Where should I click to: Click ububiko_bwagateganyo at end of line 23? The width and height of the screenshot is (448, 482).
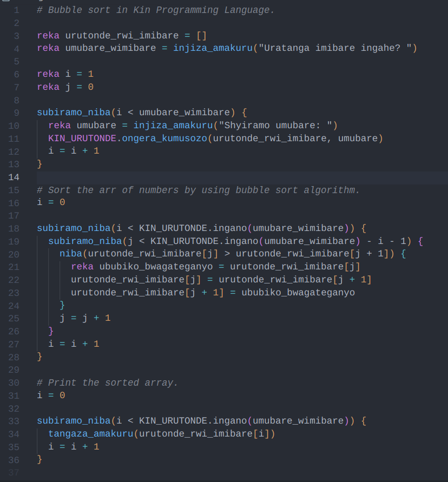click(x=298, y=292)
